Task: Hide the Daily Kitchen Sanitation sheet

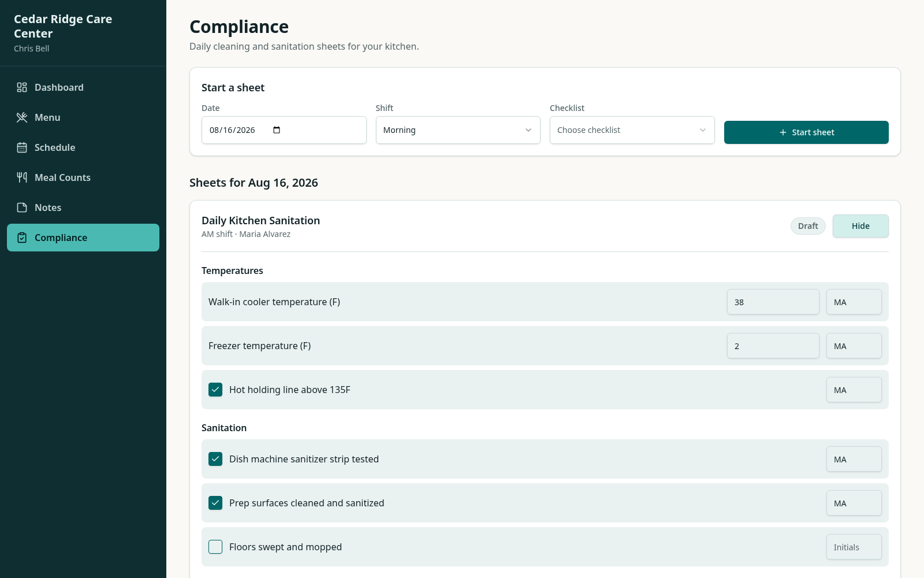Action: pyautogui.click(x=860, y=226)
